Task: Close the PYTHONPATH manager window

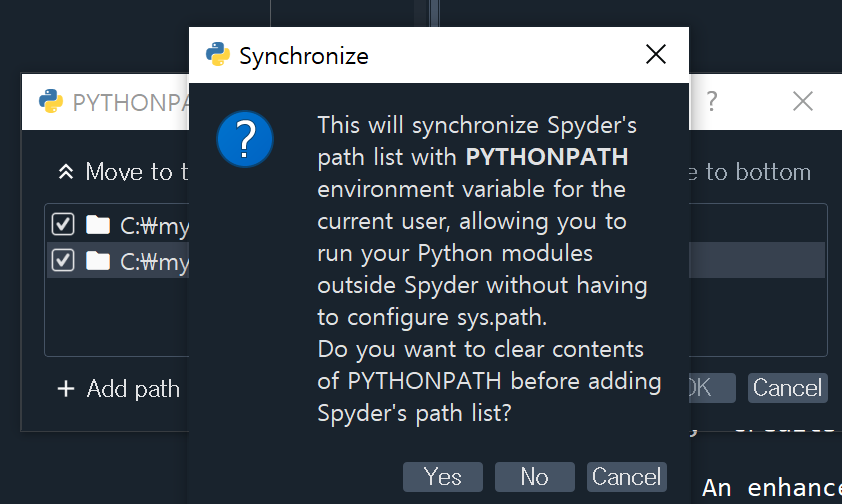Action: pyautogui.click(x=803, y=101)
